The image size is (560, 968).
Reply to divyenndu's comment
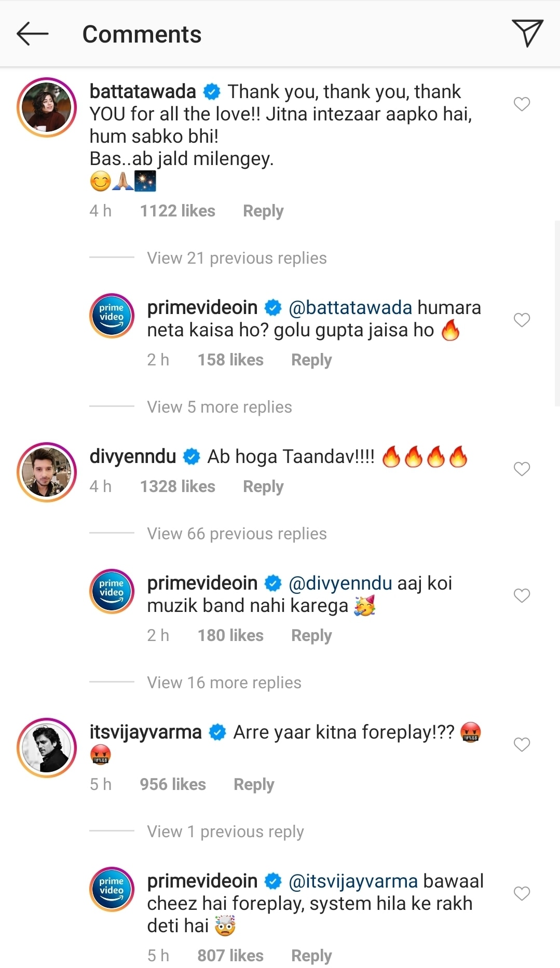click(263, 486)
